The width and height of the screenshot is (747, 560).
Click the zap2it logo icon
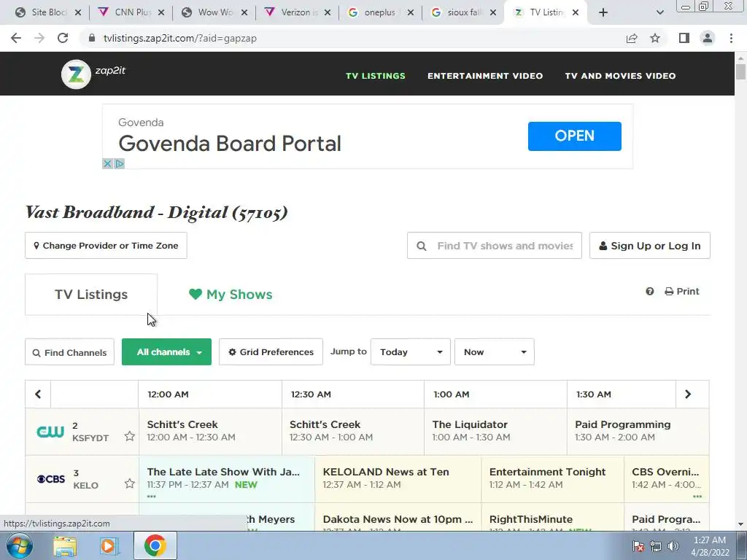tap(76, 74)
